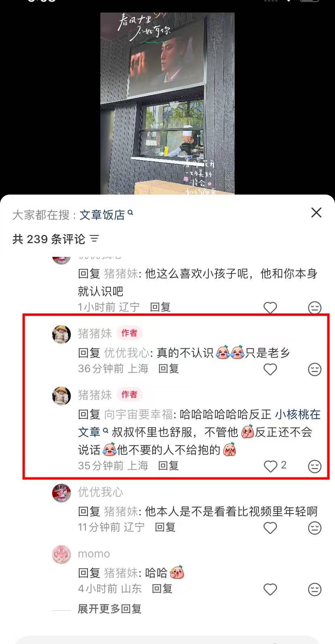335x644 pixels.
Task: Like the 真的不认识 comment by 猪猪妹
Action: click(270, 369)
